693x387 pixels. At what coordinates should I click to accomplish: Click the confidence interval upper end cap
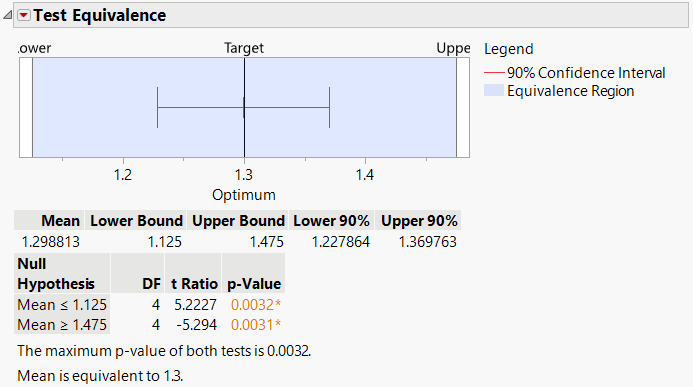click(330, 107)
